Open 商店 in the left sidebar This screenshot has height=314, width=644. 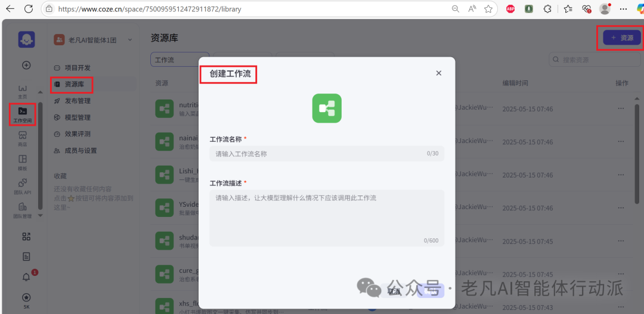tap(23, 139)
